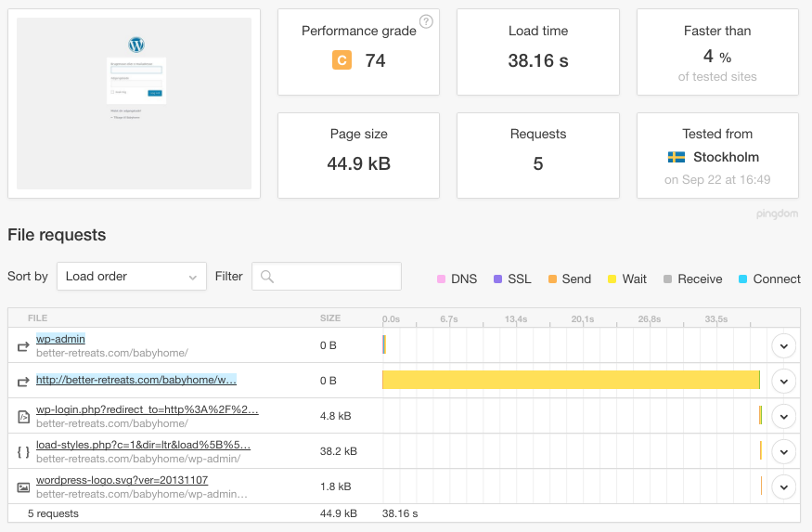Click the redirect icon beside the http://better-retreats.com row
The width and height of the screenshot is (812, 532).
tap(23, 381)
